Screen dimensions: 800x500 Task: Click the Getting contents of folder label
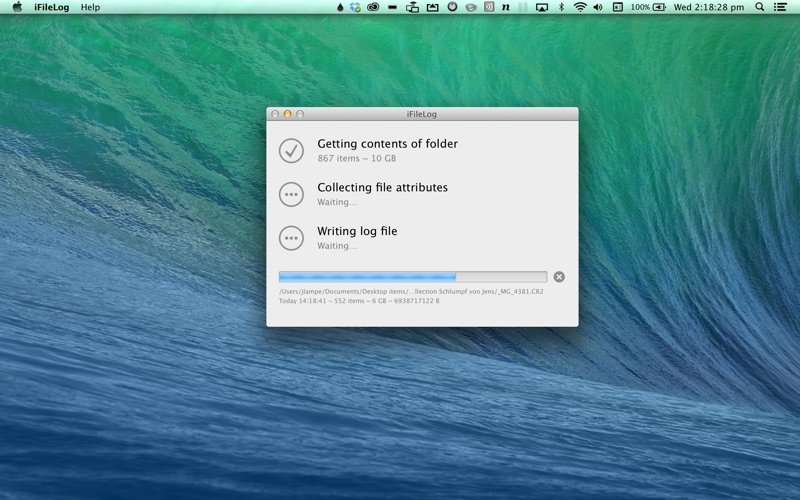coord(387,144)
